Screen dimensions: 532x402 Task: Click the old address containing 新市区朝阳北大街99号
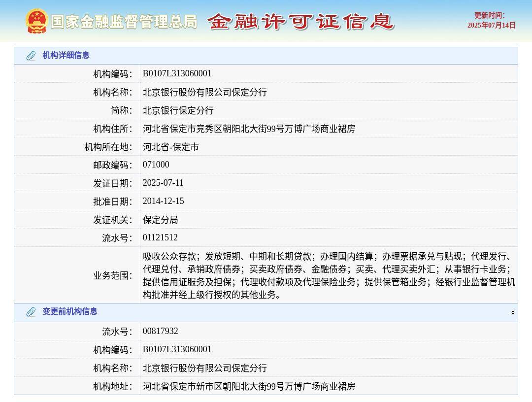(249, 386)
